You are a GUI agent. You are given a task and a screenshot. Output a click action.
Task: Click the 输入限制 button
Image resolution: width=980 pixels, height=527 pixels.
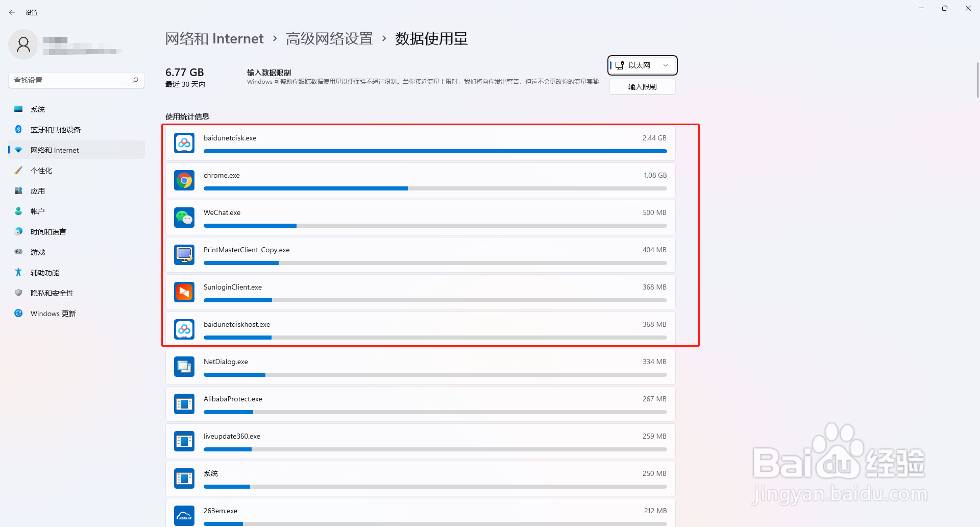pos(642,87)
